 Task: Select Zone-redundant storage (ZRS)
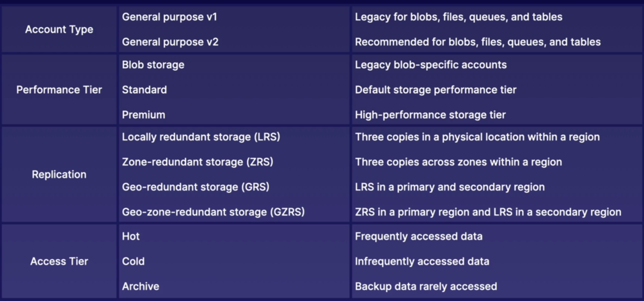point(197,162)
